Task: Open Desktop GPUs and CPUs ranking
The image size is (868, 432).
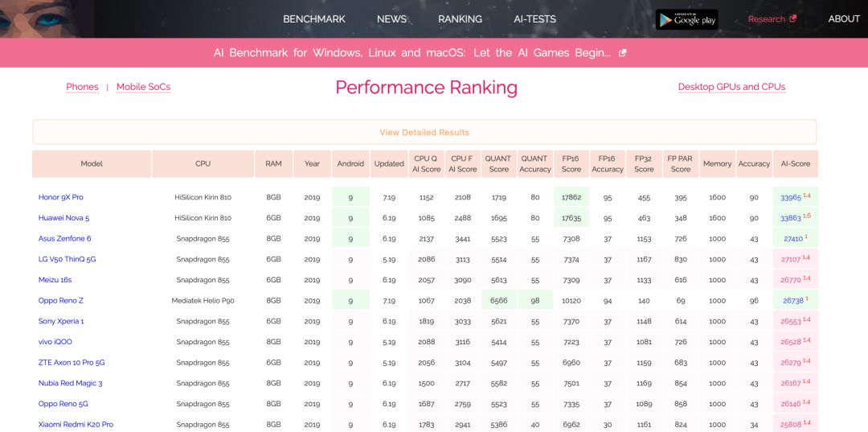Action: tap(731, 87)
